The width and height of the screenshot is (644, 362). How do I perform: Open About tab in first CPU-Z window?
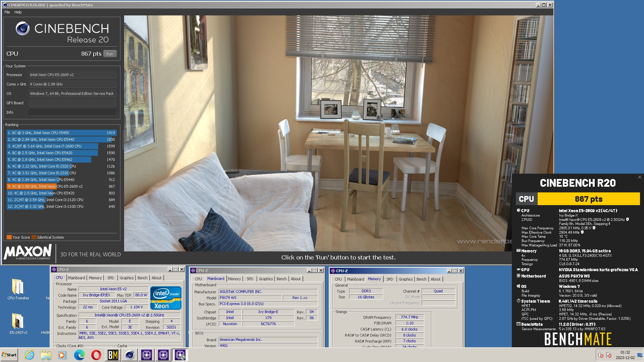point(157,278)
